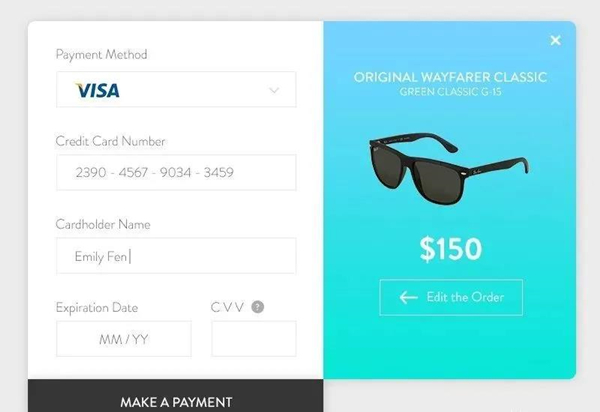The height and width of the screenshot is (412, 600).
Task: Click the Expiration Date label
Action: pyautogui.click(x=97, y=308)
